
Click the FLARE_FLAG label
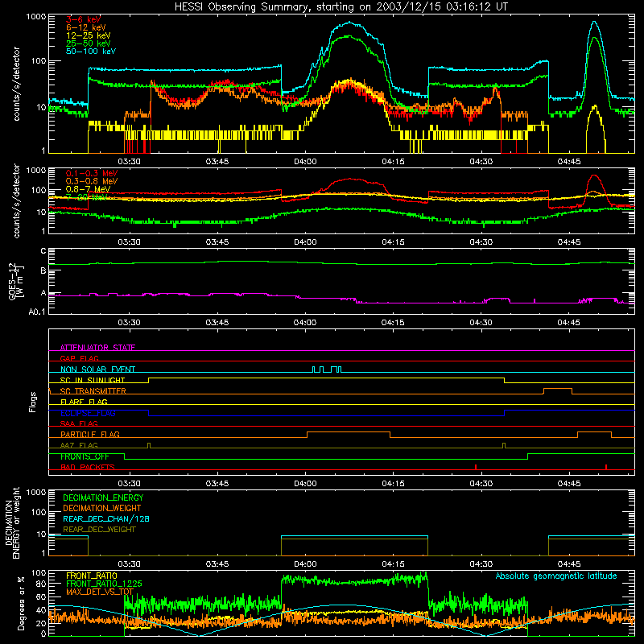coord(84,402)
